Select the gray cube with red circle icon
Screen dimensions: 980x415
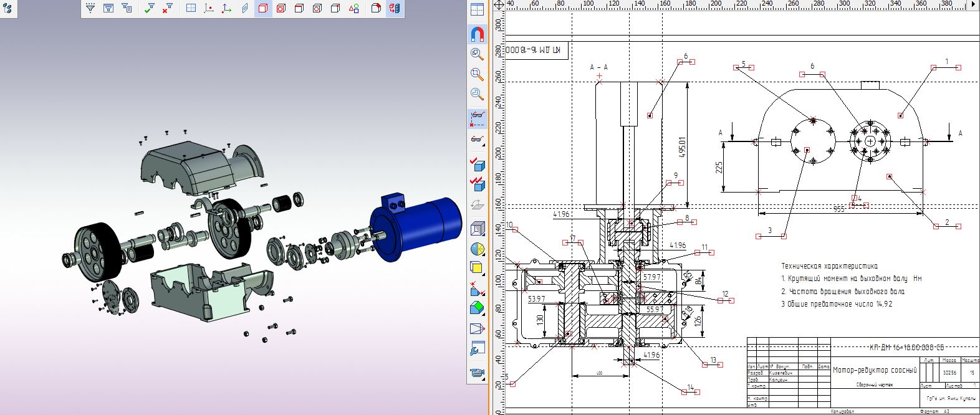317,9
